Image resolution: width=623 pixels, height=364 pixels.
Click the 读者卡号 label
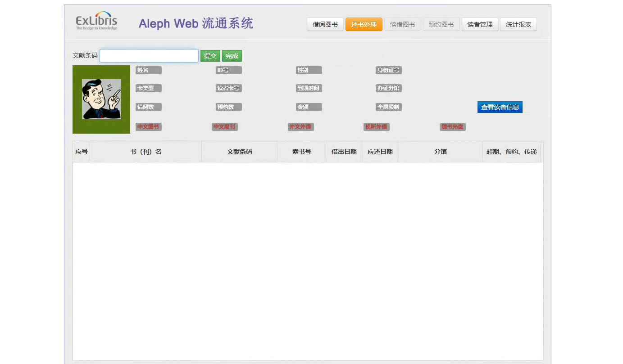[x=229, y=88]
